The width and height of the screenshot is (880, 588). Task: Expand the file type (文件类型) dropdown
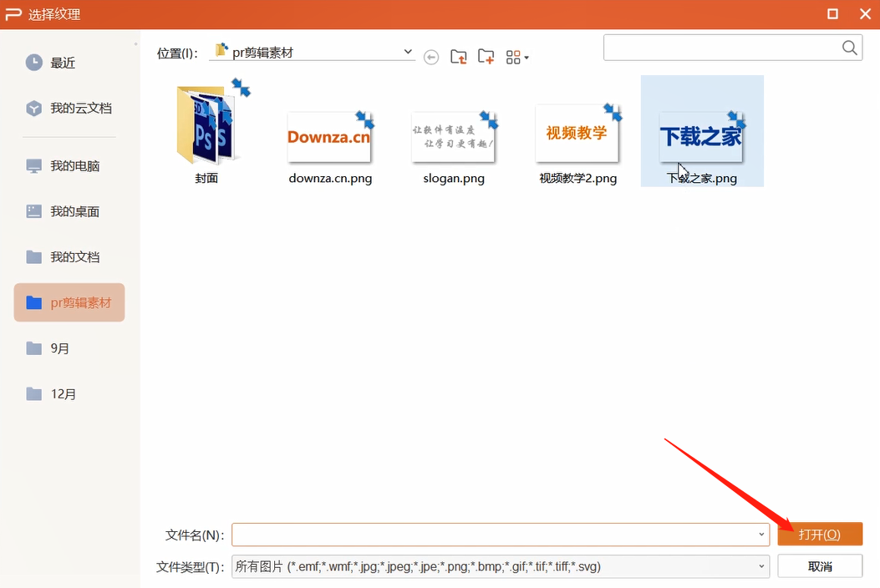click(x=761, y=566)
